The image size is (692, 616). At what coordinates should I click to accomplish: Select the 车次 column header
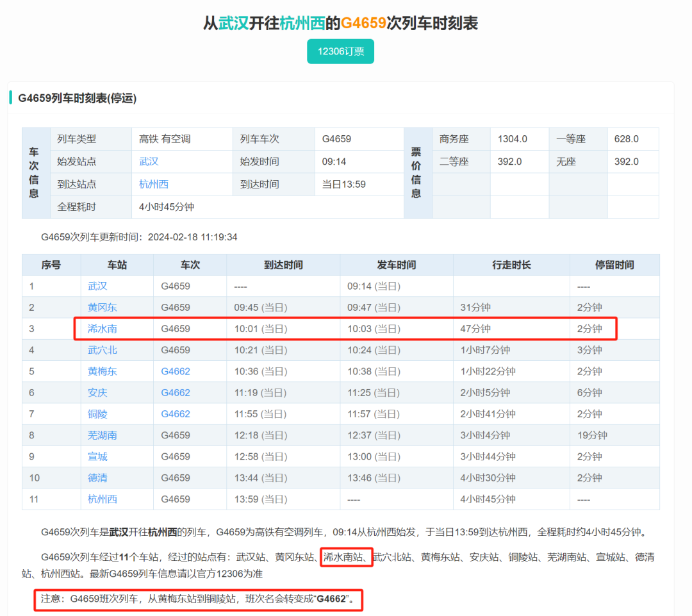click(190, 265)
